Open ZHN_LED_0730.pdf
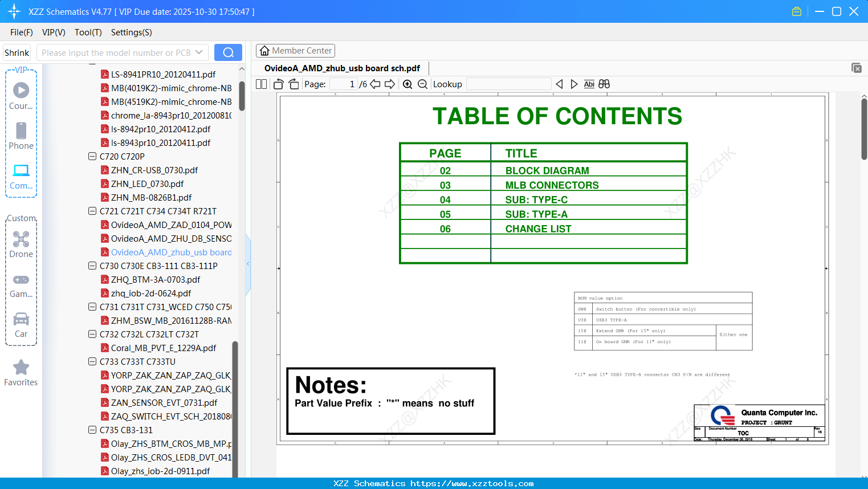 click(x=147, y=184)
